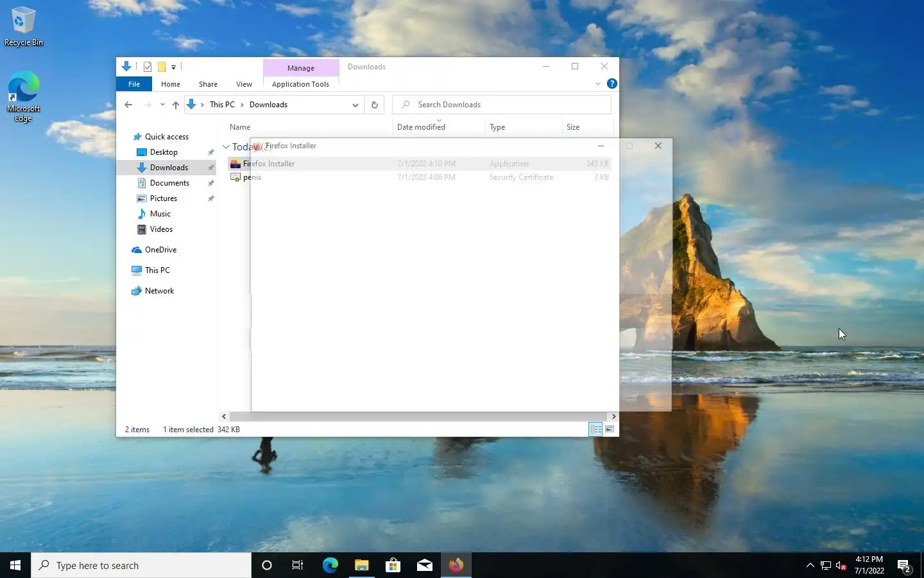This screenshot has width=924, height=578.
Task: Select Music in the navigation pane
Action: pyautogui.click(x=160, y=214)
